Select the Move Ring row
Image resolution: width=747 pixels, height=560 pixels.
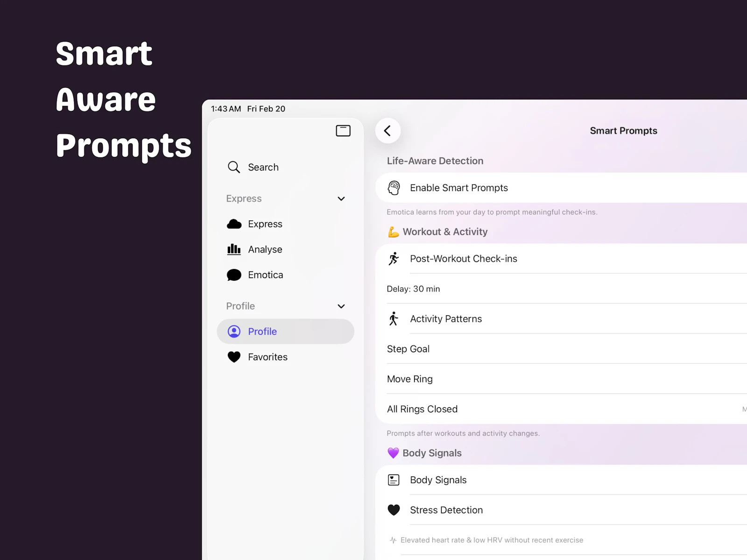(x=561, y=379)
